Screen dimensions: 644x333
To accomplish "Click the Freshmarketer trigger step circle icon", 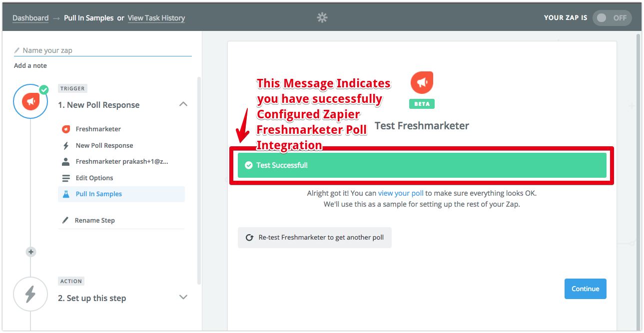I will point(30,102).
